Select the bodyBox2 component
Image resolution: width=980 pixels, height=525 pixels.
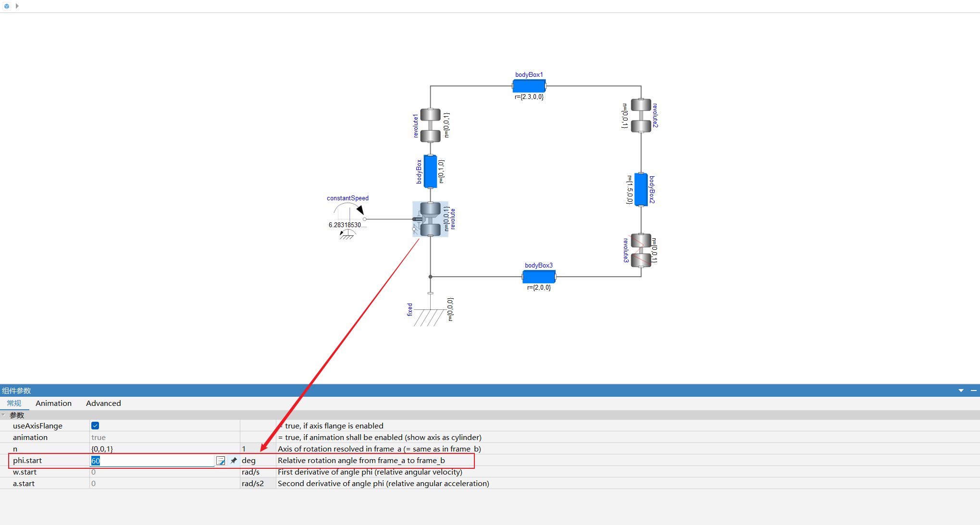641,190
